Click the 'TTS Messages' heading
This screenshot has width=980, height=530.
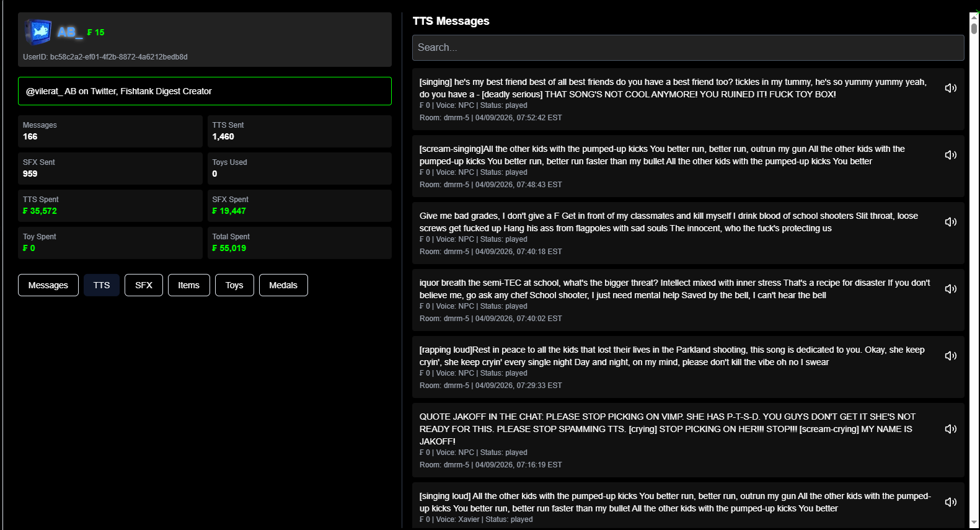click(x=451, y=21)
